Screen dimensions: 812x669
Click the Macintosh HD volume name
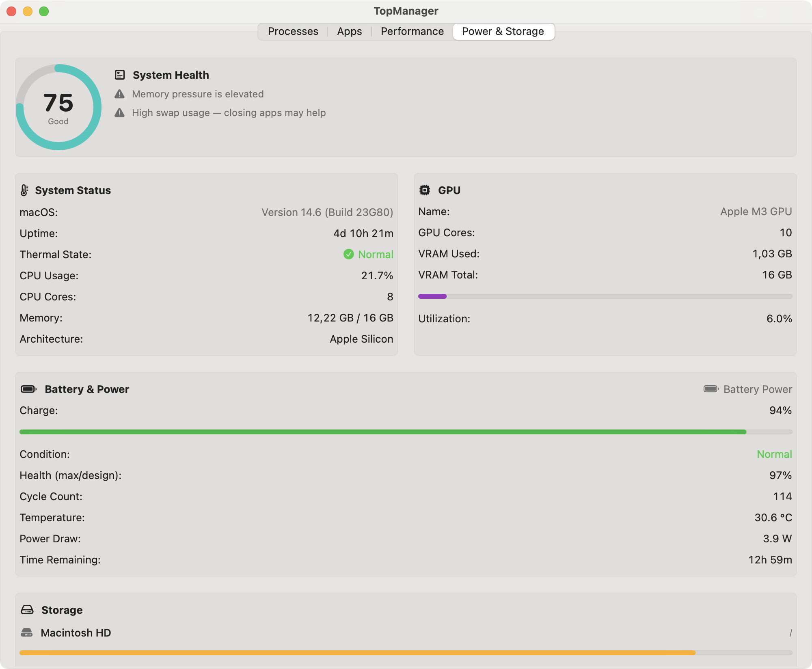[x=76, y=632]
